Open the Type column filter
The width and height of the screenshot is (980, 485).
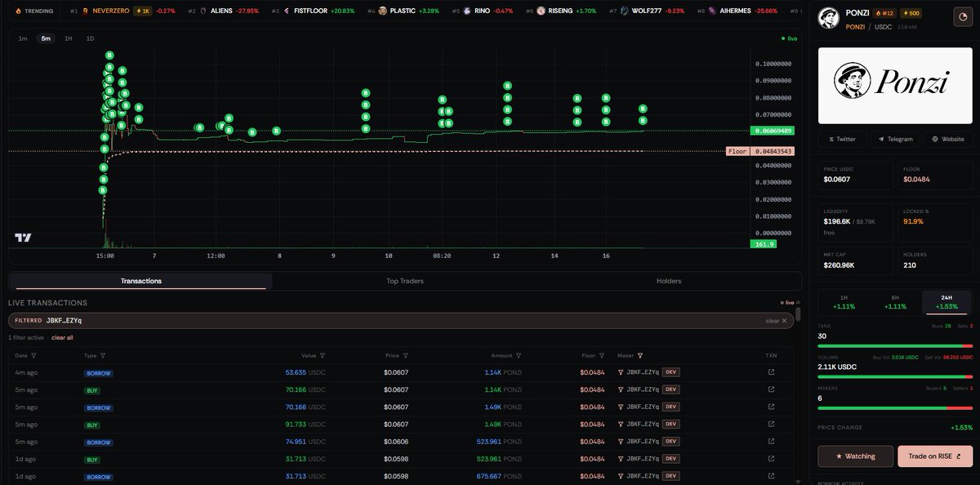[102, 356]
